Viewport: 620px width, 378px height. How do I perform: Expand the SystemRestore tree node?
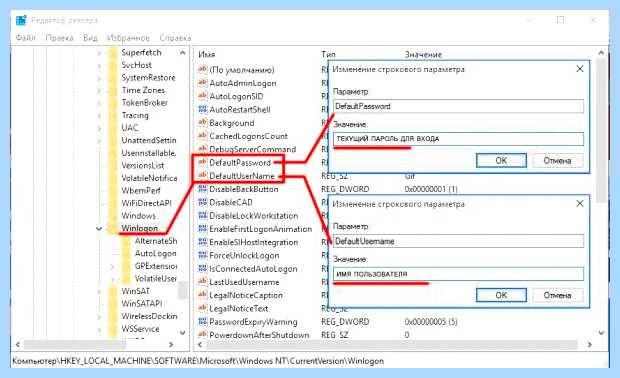[x=99, y=78]
